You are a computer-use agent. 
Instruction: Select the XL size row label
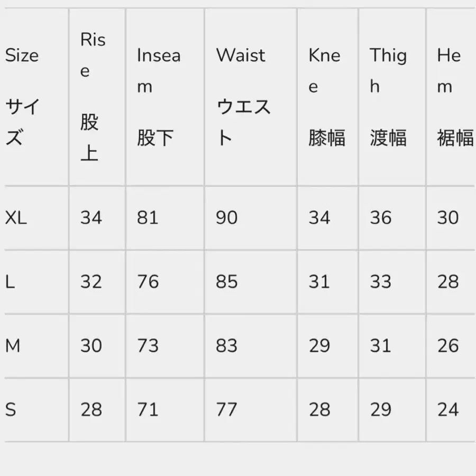16,217
